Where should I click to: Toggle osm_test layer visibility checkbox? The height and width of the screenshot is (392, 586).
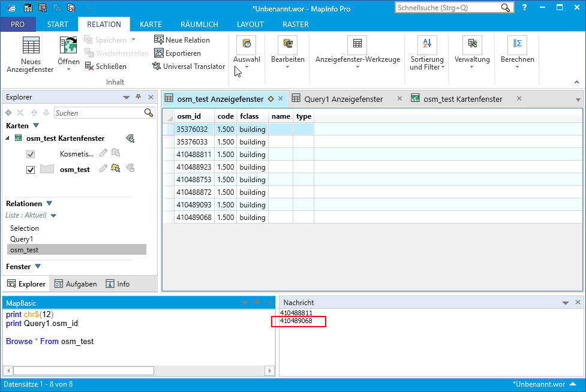(x=31, y=170)
